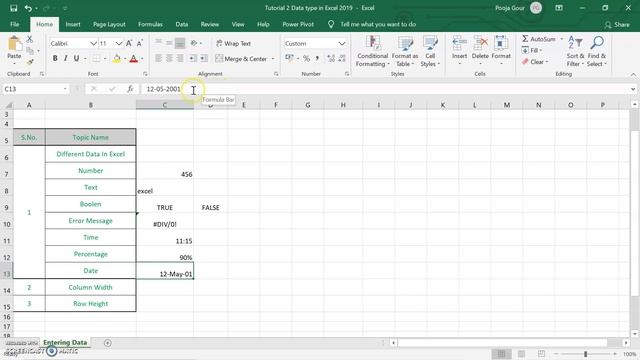Cancel the formula bar entry with X
Viewport: 640px width, 360px height.
[x=94, y=89]
